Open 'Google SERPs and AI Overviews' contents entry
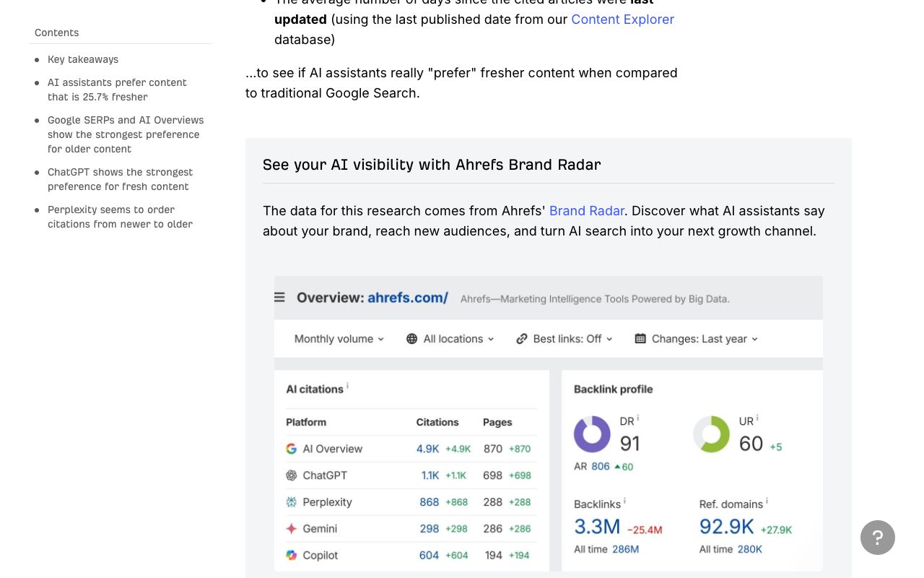Viewport: 924px width, 578px height. tap(126, 134)
